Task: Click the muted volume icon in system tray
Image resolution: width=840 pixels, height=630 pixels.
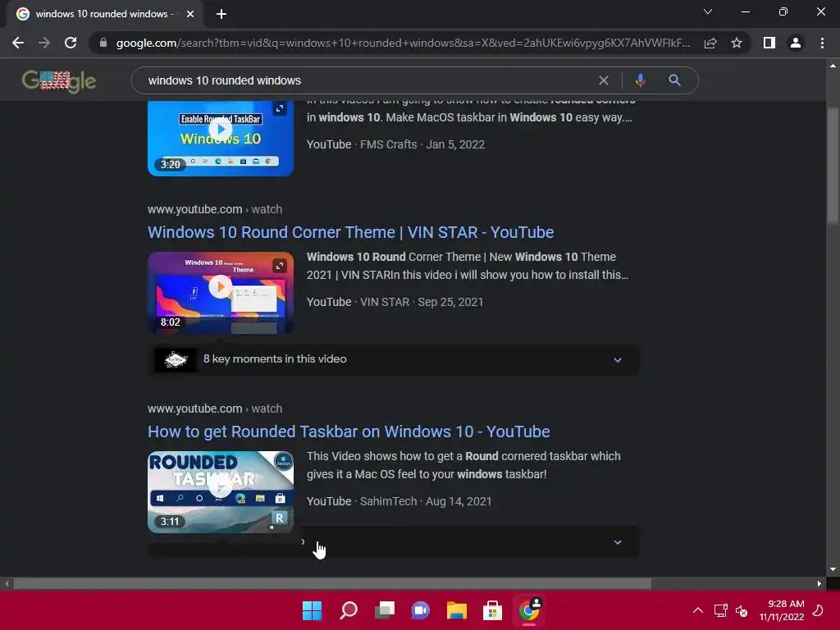Action: coord(742,610)
